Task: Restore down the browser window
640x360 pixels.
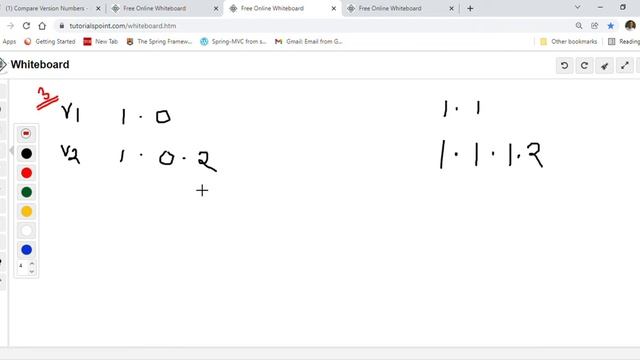Action: click(623, 7)
